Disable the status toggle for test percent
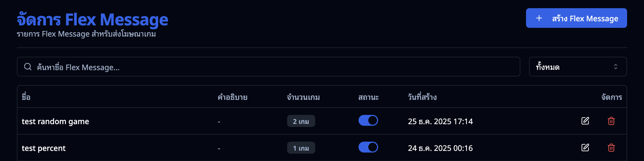 368,147
